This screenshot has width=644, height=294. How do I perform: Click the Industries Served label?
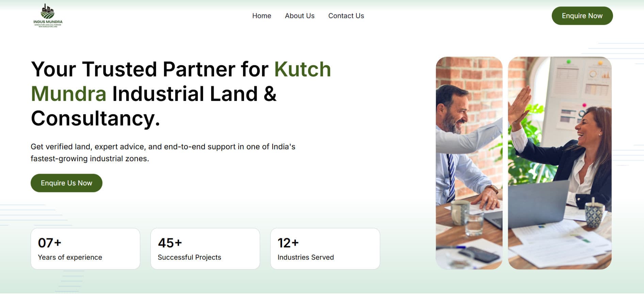coord(306,257)
